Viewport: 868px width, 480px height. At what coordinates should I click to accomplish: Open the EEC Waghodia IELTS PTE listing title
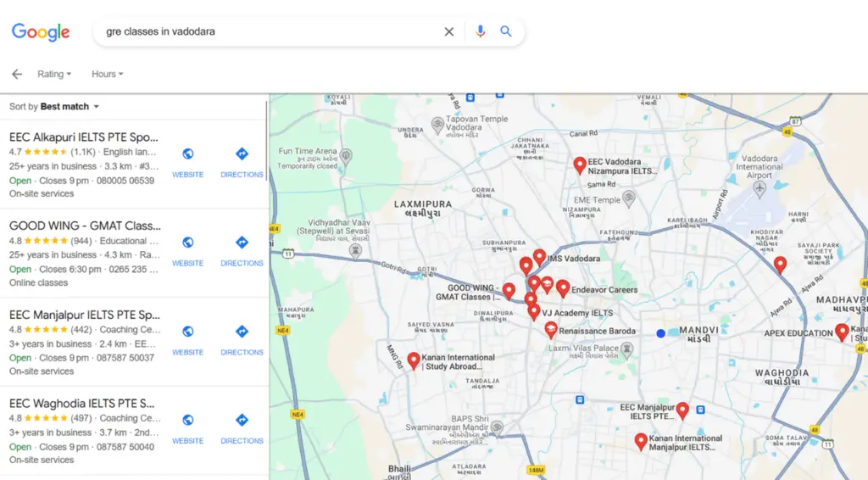click(81, 403)
